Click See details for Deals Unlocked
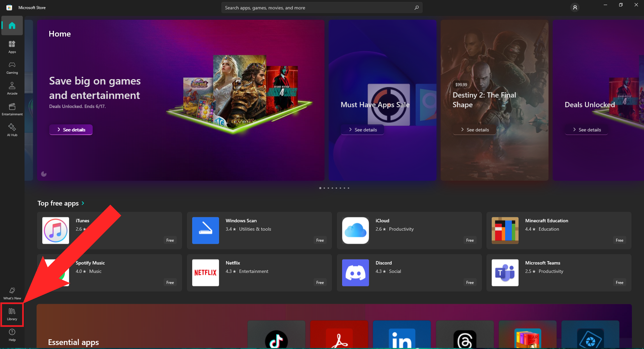644x349 pixels. [587, 130]
